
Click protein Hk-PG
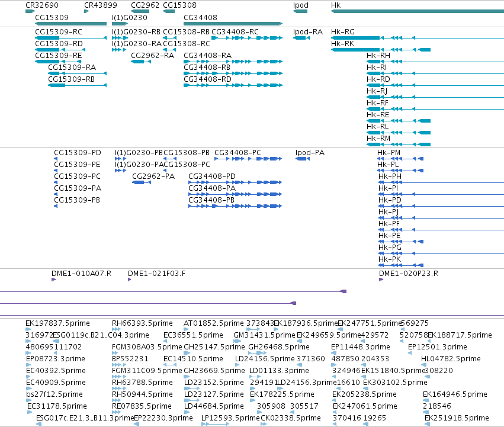(390, 248)
